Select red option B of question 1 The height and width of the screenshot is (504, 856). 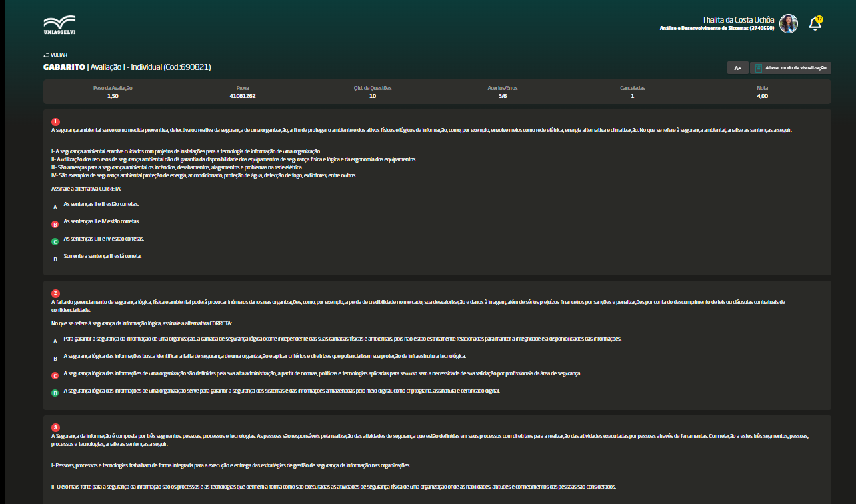[x=55, y=225]
